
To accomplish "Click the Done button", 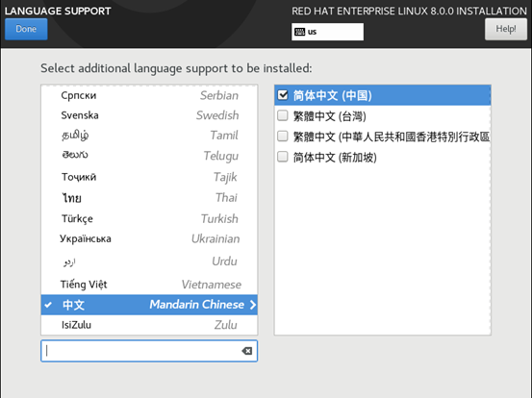I will coord(26,29).
